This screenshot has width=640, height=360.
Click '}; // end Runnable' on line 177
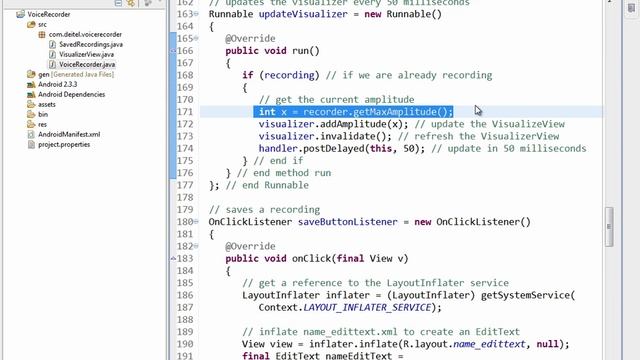[x=259, y=185]
